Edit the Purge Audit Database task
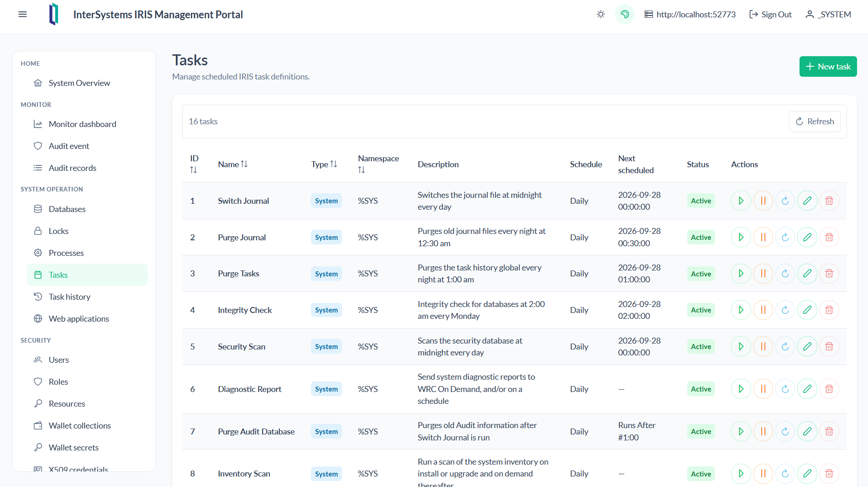868x487 pixels. (807, 431)
